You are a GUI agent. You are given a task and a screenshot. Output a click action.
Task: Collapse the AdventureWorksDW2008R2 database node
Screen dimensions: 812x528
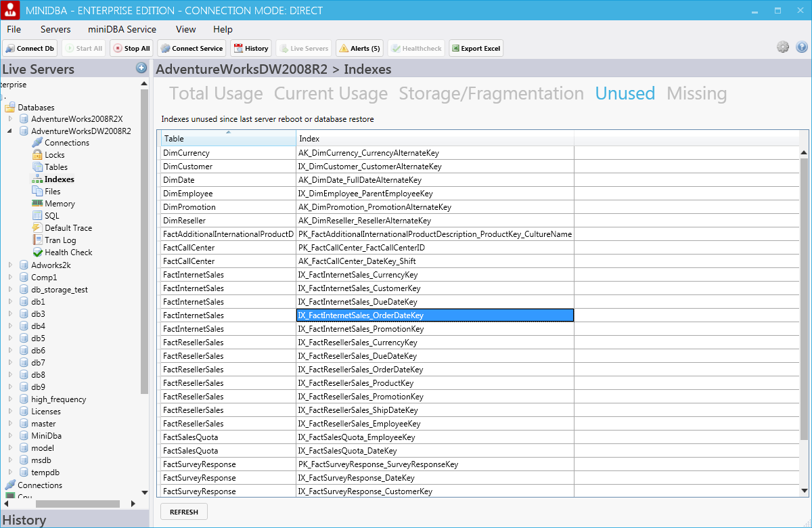[x=10, y=131]
